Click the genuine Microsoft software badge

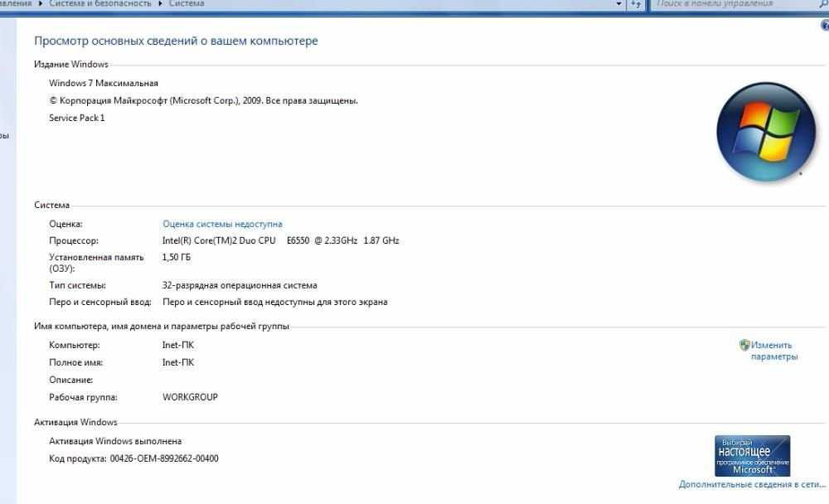coord(753,455)
